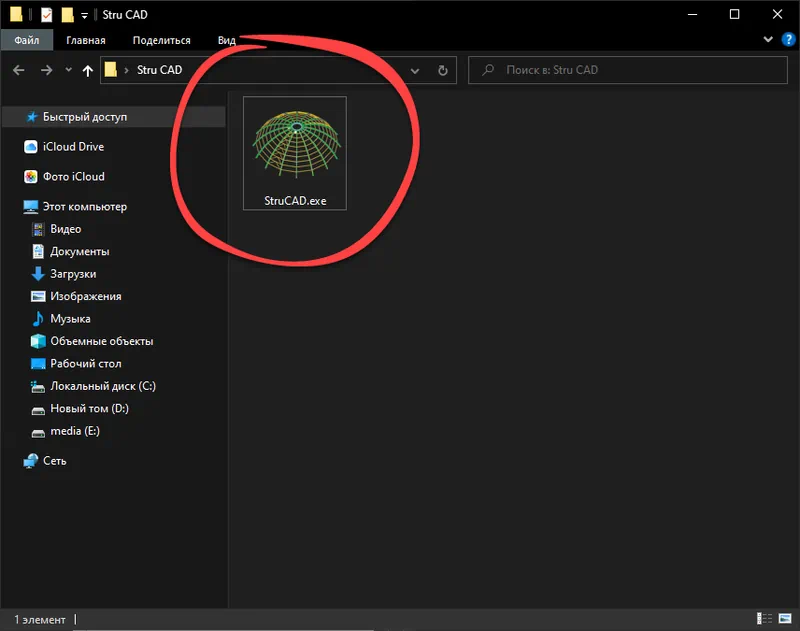Minimize the Stru CAD window
Screen dimensions: 800x631
[x=692, y=14]
